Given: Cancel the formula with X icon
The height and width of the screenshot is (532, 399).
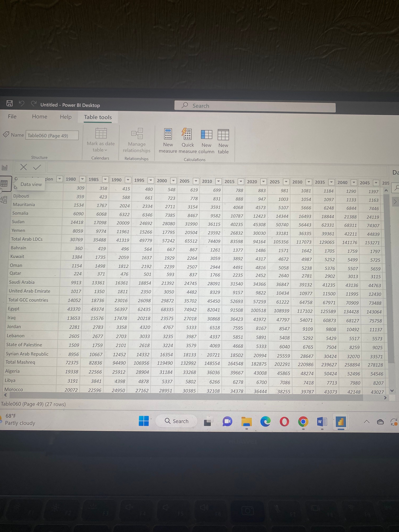Looking at the screenshot, I should tap(23, 167).
